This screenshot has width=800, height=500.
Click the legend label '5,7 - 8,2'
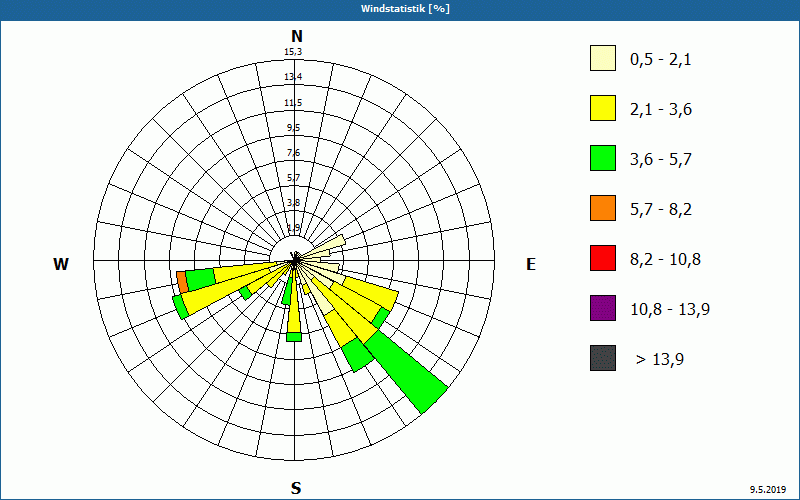pos(661,210)
